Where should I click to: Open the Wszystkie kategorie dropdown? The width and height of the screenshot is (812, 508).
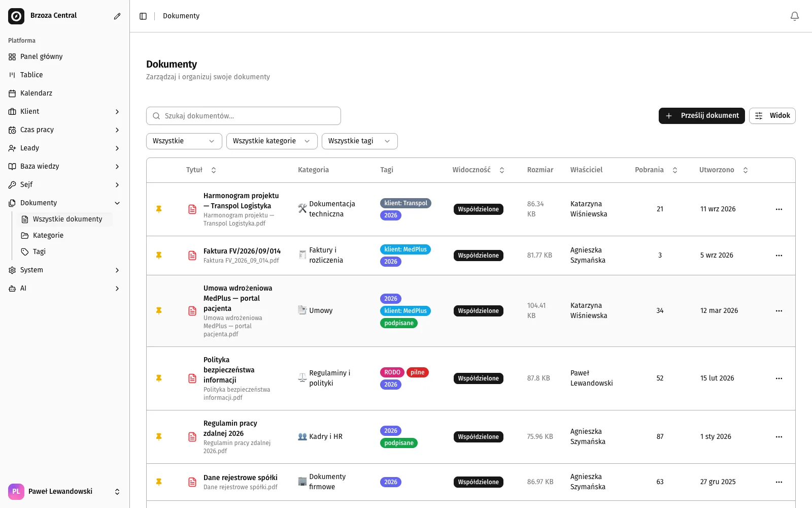pyautogui.click(x=272, y=141)
